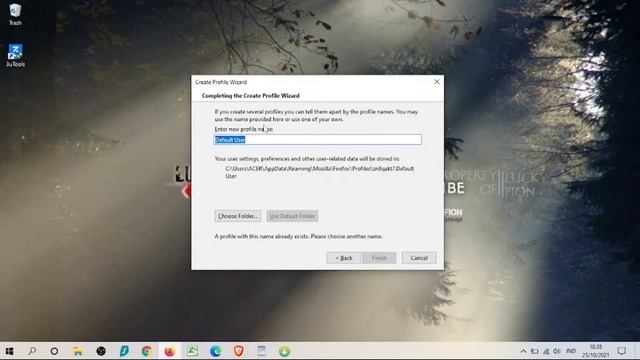Open taskbar search magnifier
Screen dimensions: 640x360
(32, 351)
